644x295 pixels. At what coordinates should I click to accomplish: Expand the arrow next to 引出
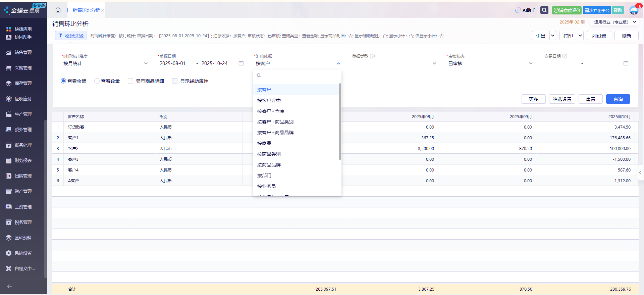tap(553, 36)
